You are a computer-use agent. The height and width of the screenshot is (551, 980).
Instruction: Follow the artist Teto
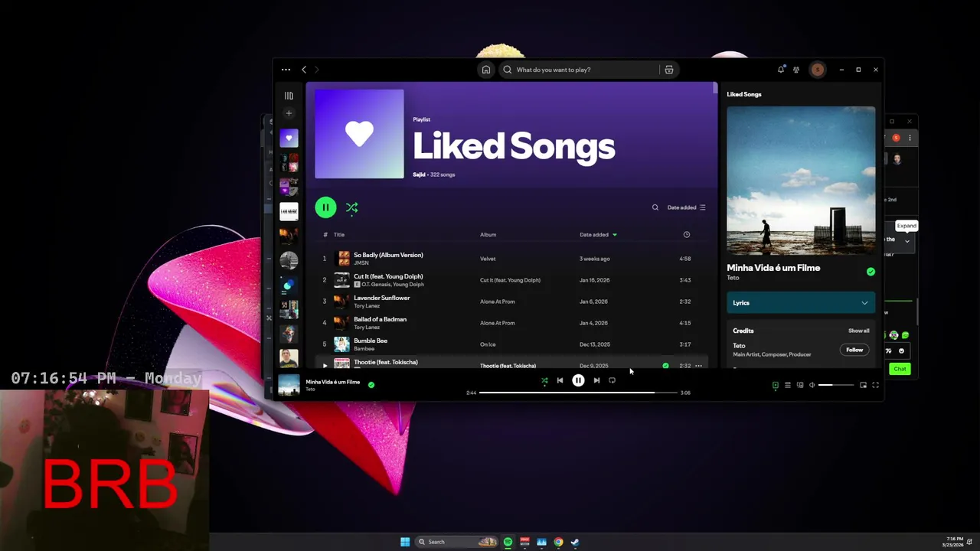854,350
